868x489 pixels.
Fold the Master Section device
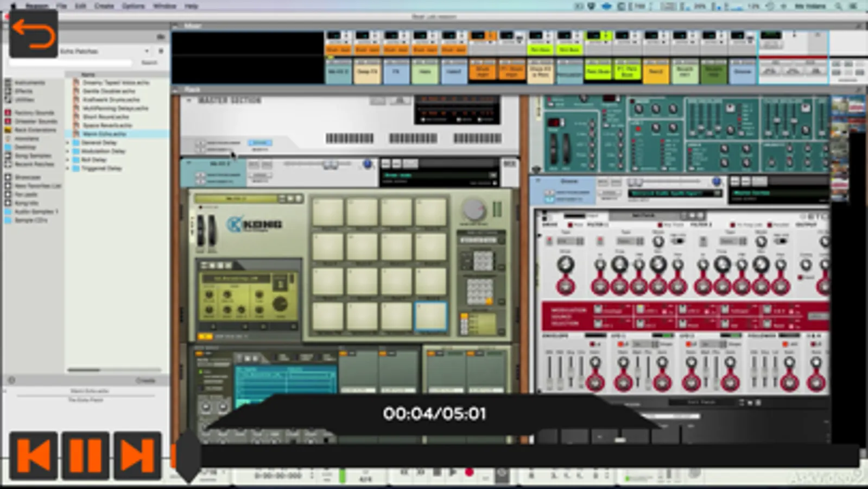tap(189, 101)
